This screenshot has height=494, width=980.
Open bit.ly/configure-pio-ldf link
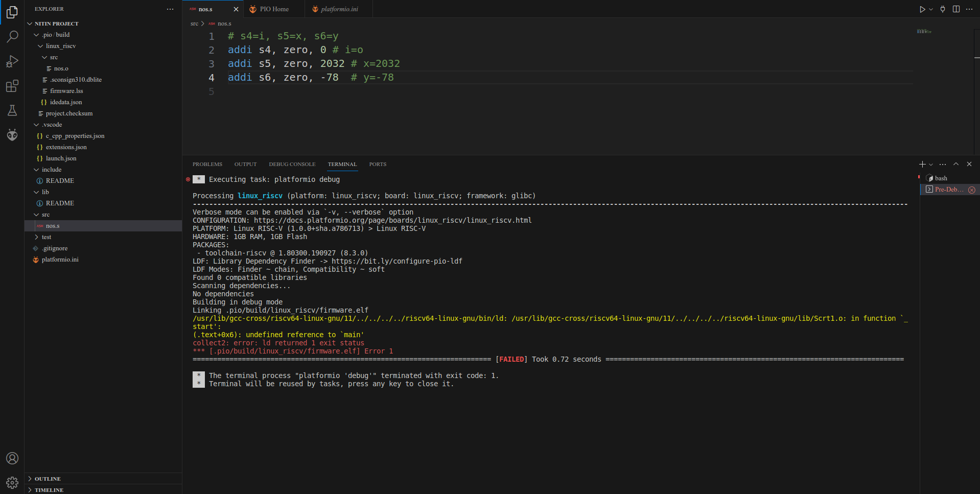[397, 261]
